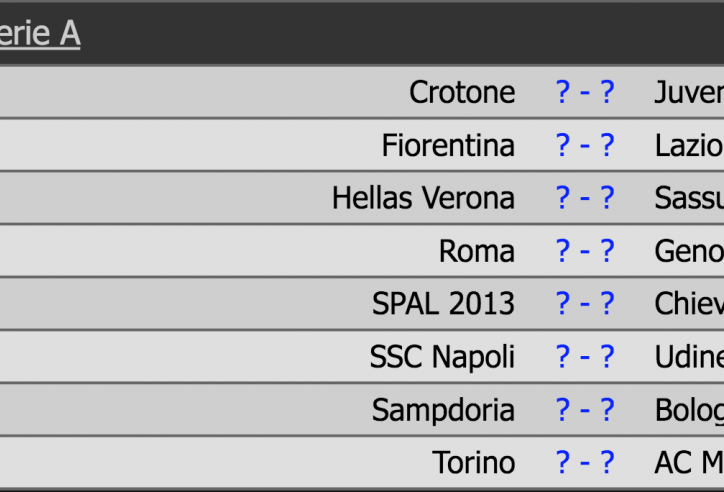Select the Torino team name
The height and width of the screenshot is (492, 724).
[474, 462]
